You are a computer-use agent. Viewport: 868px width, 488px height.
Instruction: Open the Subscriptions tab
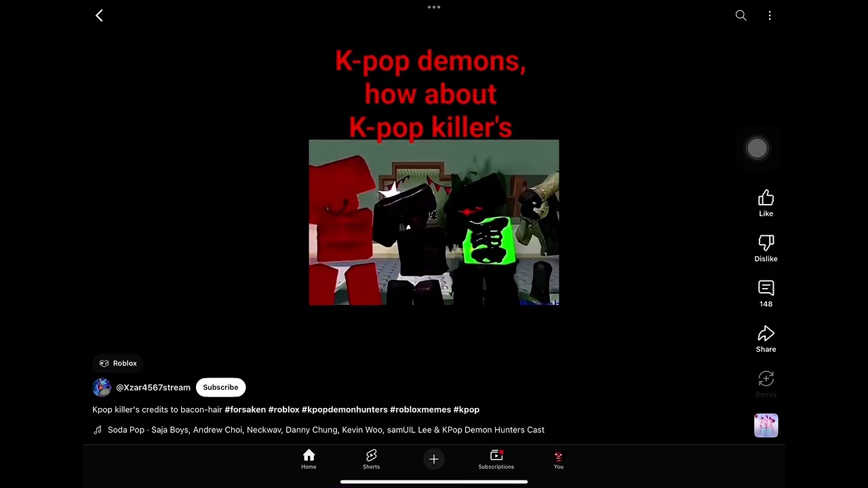[x=496, y=459]
